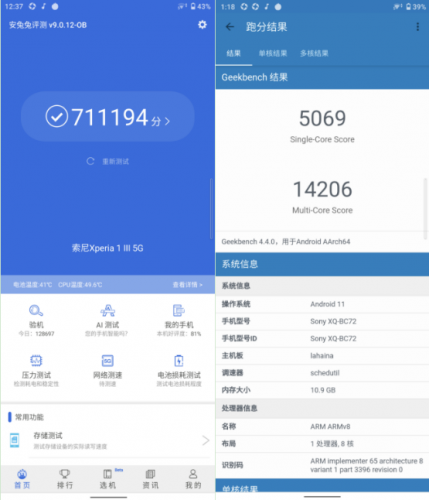Tap the AnTuTu home page scrollbar
Viewport: 429px width, 500px height.
click(211, 208)
